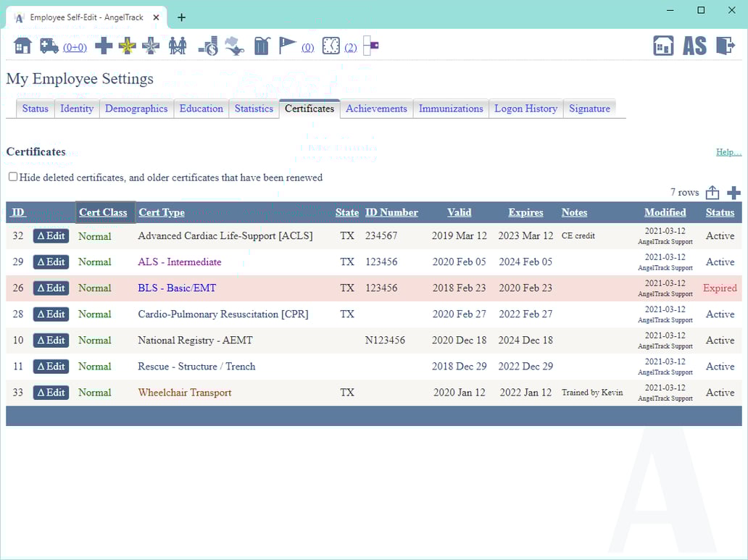
Task: Click the USB drive icon on the toolbar
Action: 370,45
